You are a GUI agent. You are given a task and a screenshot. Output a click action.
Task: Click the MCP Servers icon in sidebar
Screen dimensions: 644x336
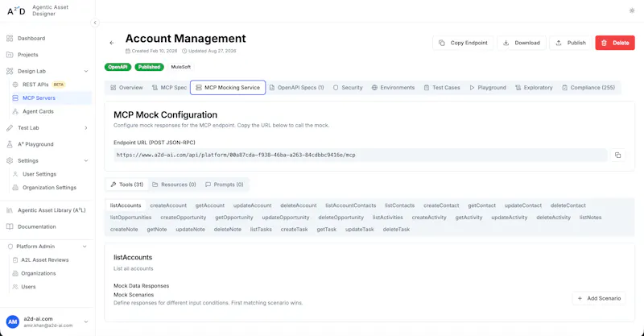(15, 97)
